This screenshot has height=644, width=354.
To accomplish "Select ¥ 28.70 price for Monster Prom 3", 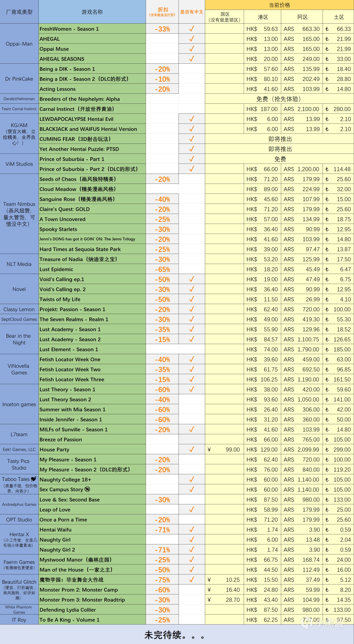I will (225, 599).
